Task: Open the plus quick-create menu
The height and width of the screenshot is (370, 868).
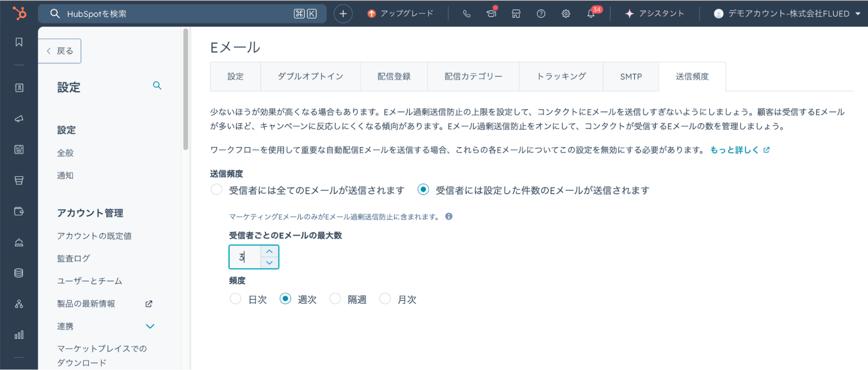Action: coord(343,13)
